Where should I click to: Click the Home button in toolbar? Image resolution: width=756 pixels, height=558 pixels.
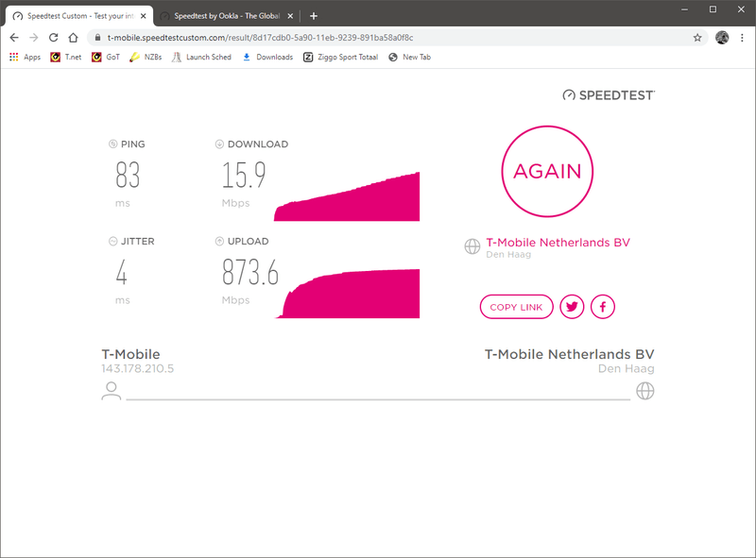pos(73,38)
